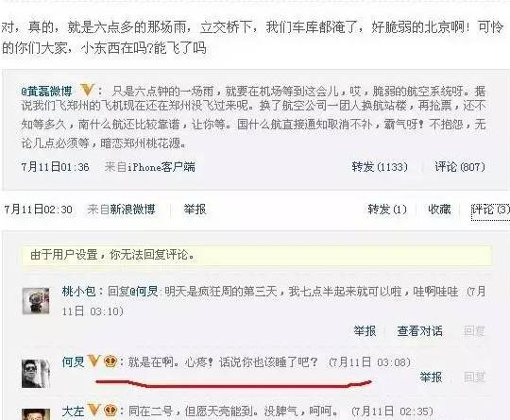Screen dimensions: 510x420
Task: Open the 来自iPhone客户端 source link
Action: (x=150, y=167)
